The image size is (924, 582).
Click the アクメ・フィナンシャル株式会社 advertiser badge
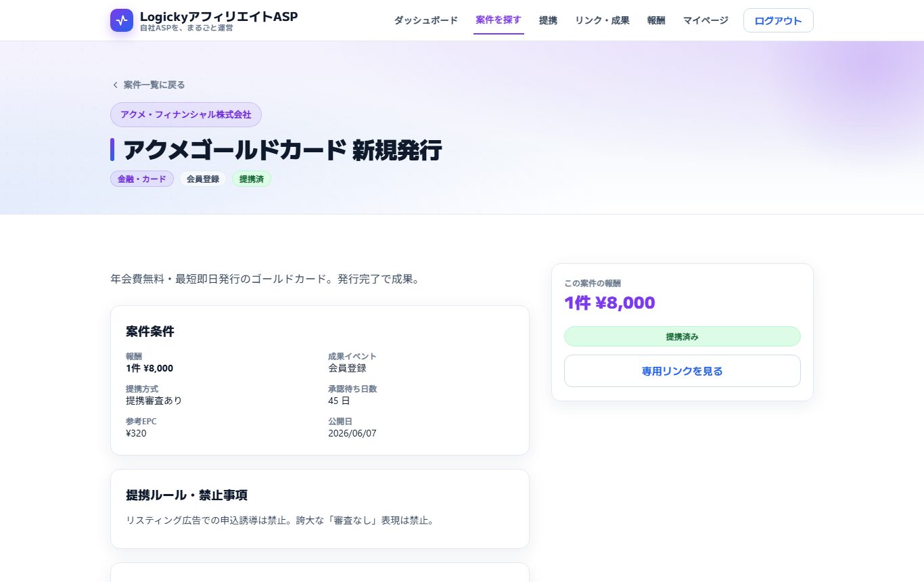click(186, 114)
